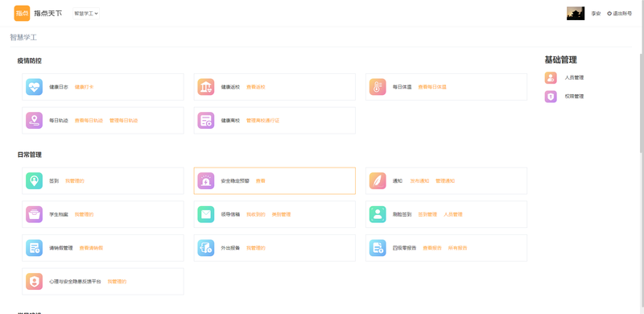Image resolution: width=644 pixels, height=314 pixels.
Task: Click the 心理与安全隐患反馈平台 label text
Action: pyautogui.click(x=75, y=282)
